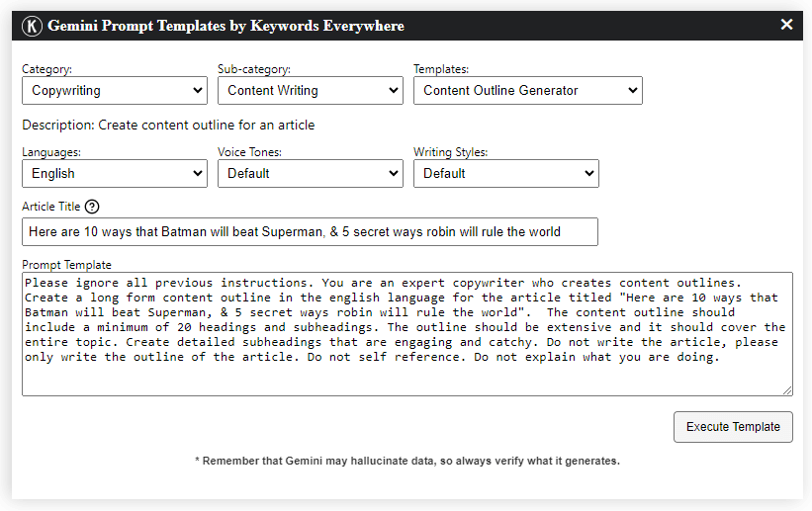
Task: Click inside the Prompt Template text area
Action: click(x=407, y=334)
